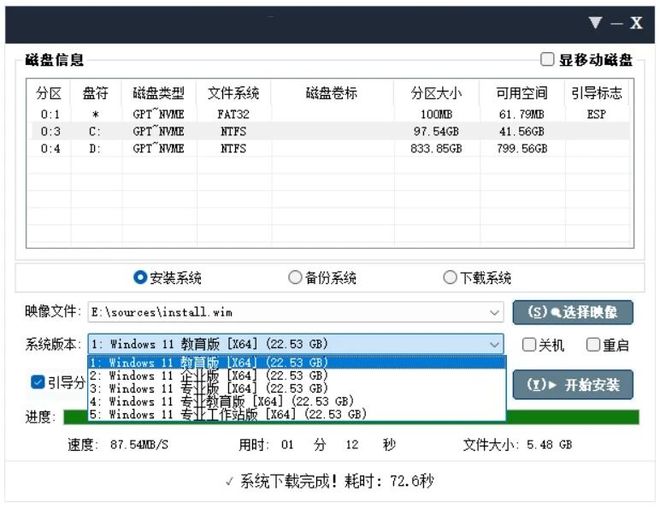Choose option 2: Windows 11 企业版
The image size is (660, 509).
[x=297, y=376]
